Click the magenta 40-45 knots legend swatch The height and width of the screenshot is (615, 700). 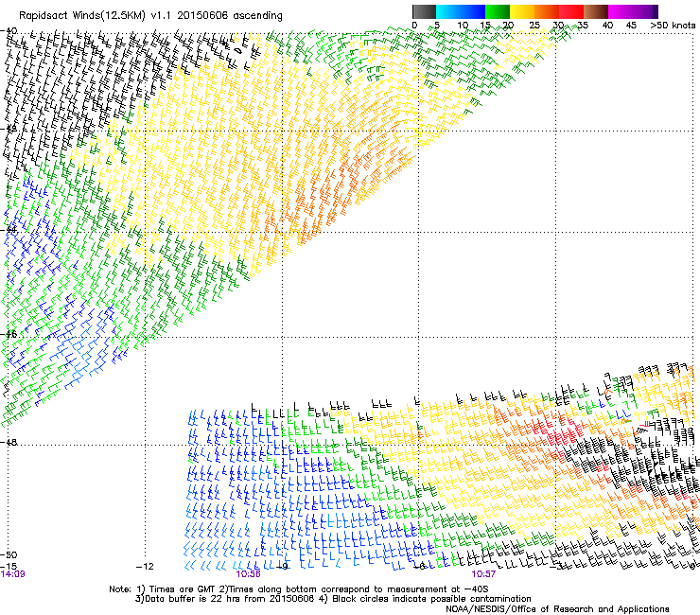click(x=621, y=11)
